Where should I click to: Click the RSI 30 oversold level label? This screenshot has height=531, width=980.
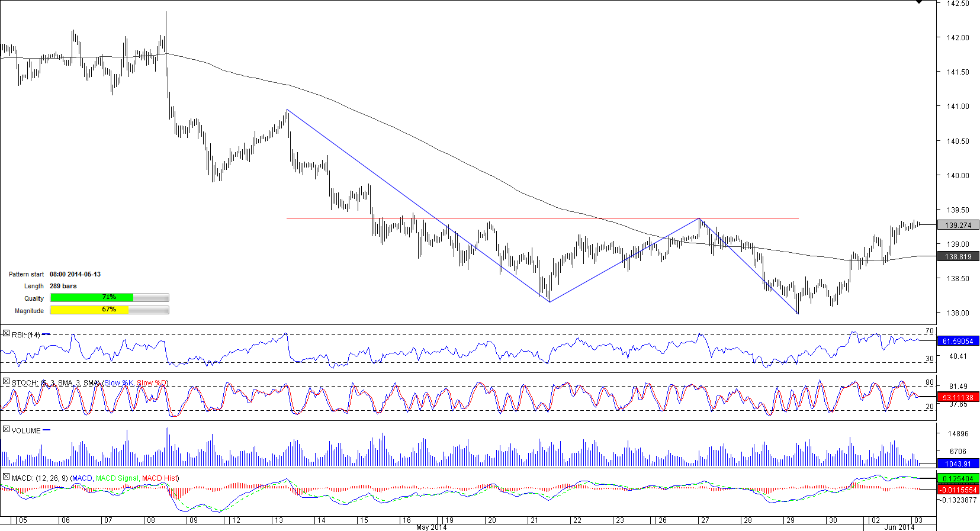coord(929,359)
